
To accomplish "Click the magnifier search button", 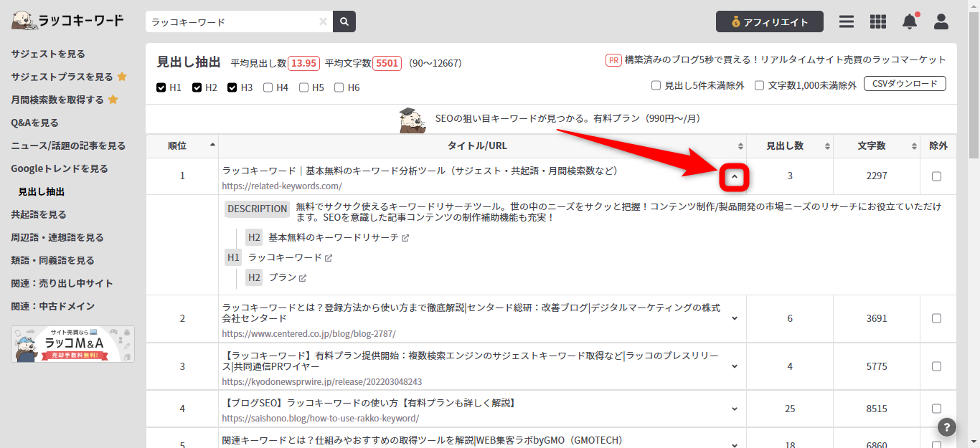I will point(344,22).
